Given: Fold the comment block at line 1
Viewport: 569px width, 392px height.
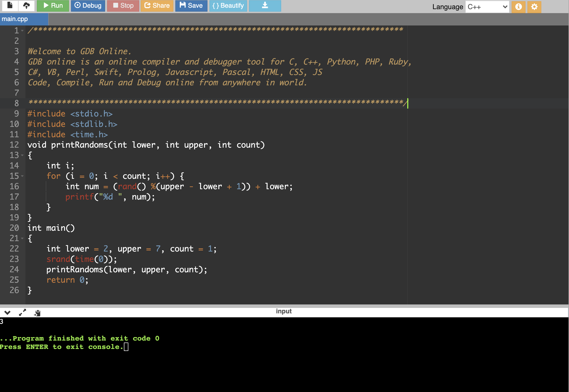Looking at the screenshot, I should [22, 31].
